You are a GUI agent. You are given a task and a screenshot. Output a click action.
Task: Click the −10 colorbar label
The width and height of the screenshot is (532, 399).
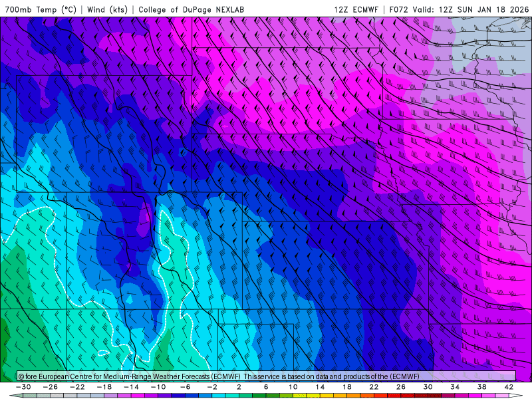[158, 387]
